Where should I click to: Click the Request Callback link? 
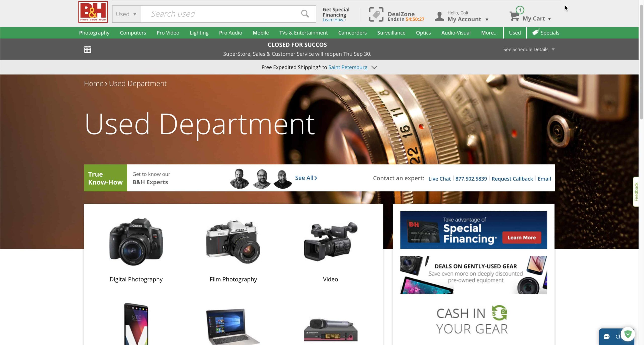512,179
